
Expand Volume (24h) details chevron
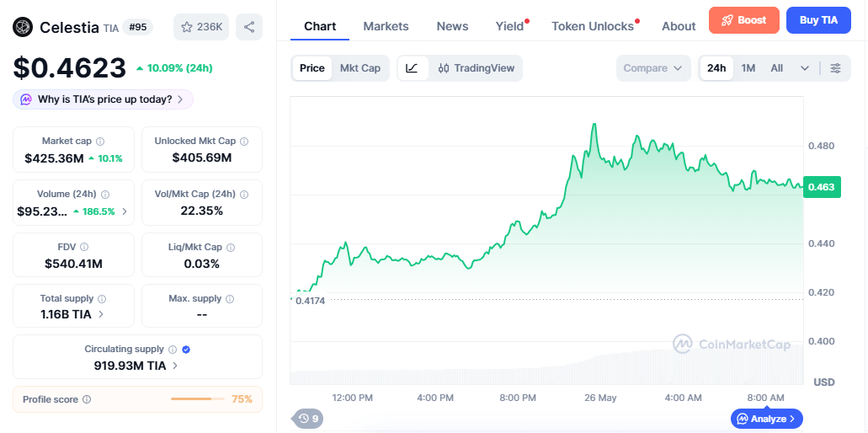tap(125, 211)
